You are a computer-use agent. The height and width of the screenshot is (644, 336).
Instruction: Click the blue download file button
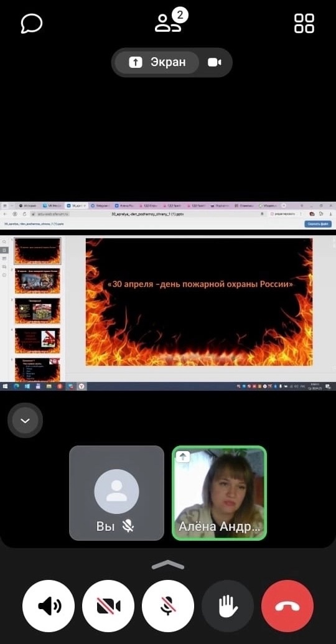coord(318,224)
